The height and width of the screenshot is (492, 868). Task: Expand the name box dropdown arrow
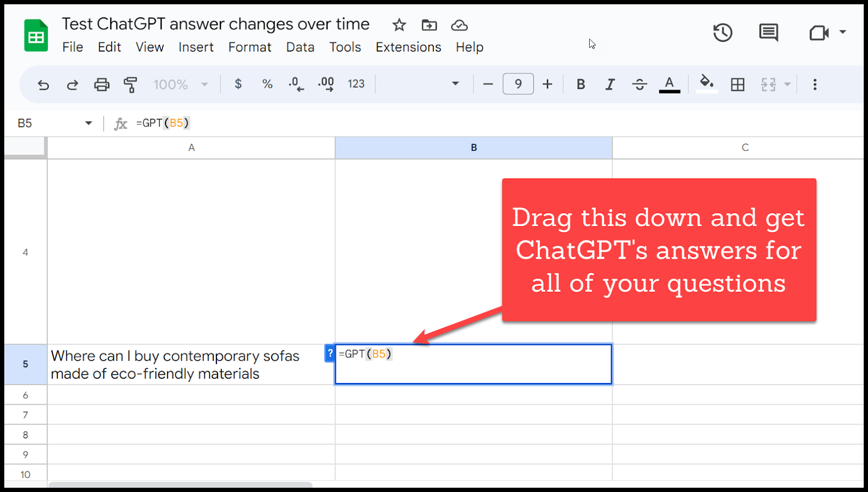pos(88,124)
